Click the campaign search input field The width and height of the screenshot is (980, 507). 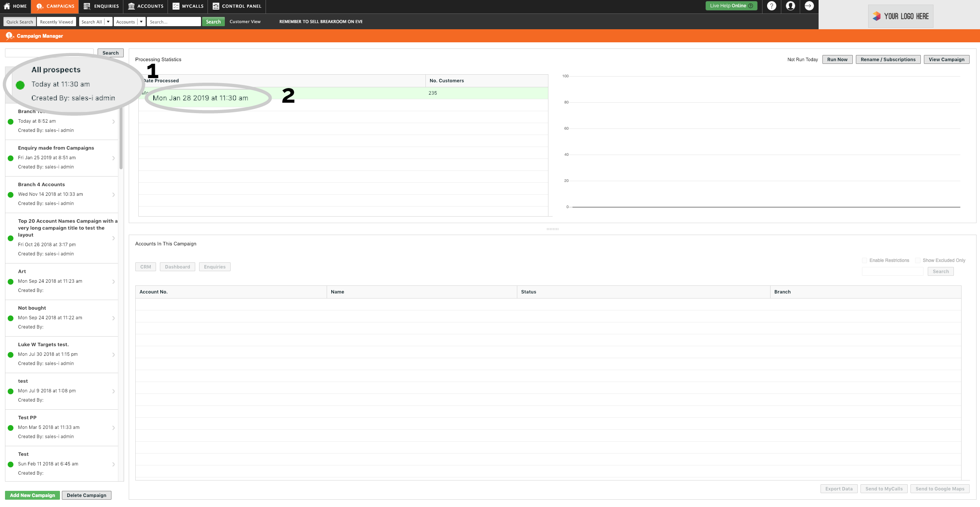click(x=49, y=53)
